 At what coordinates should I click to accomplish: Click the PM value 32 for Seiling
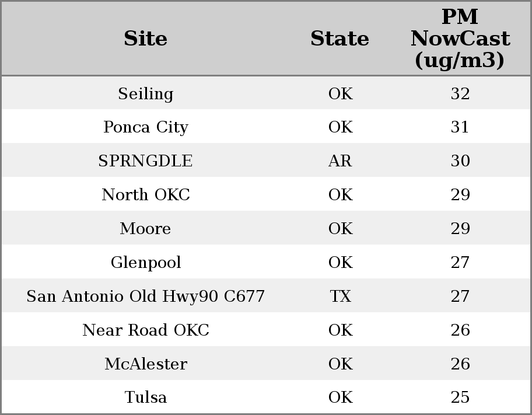click(x=460, y=94)
